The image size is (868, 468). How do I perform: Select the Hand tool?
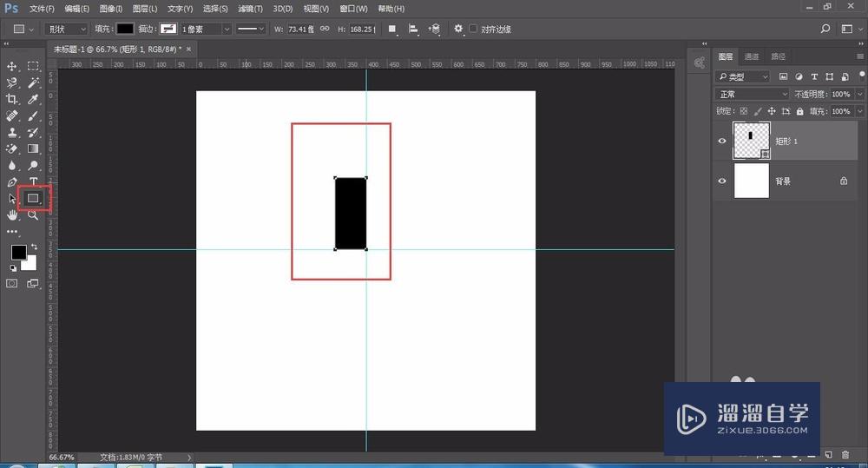pyautogui.click(x=12, y=214)
